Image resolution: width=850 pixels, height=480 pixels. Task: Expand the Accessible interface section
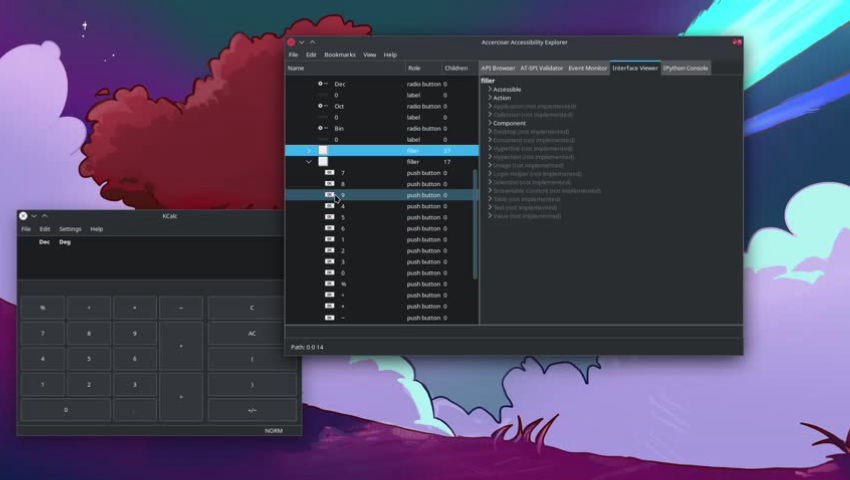tap(490, 89)
